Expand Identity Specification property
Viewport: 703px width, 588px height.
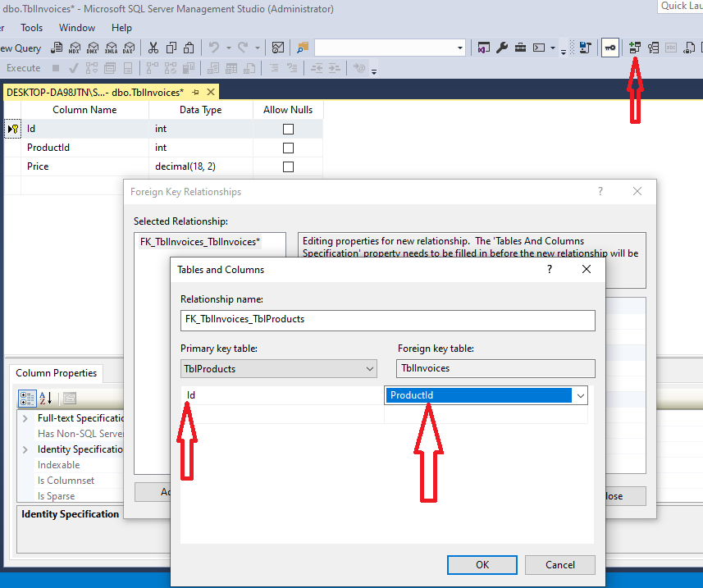point(25,449)
